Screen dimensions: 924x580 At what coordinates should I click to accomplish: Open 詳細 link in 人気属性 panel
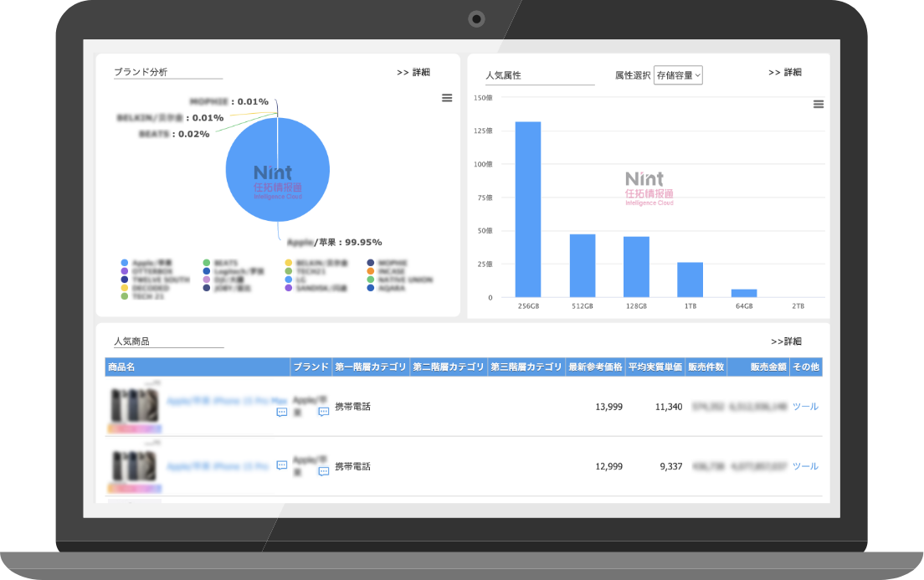tap(784, 73)
